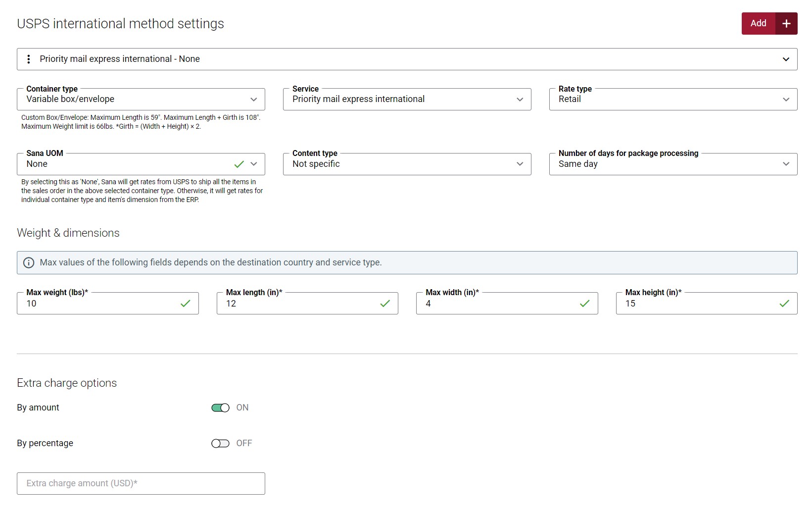The image size is (812, 513).
Task: Click the Max height (in) field
Action: [707, 304]
